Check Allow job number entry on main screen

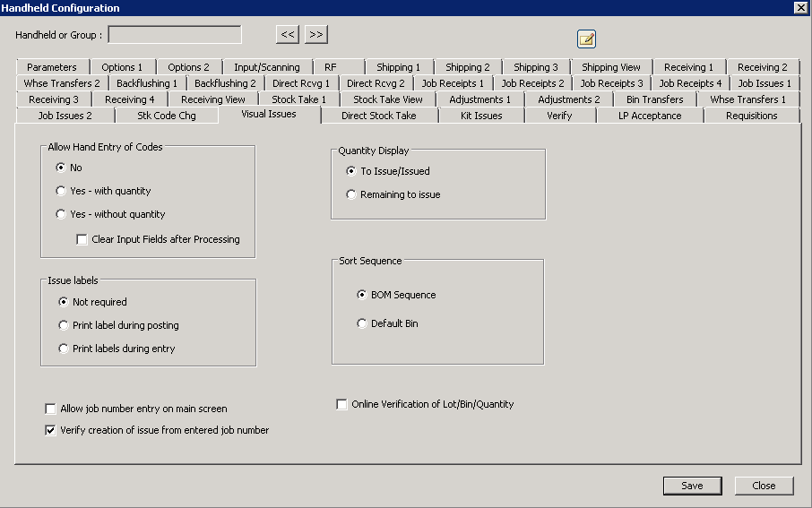[x=50, y=409]
